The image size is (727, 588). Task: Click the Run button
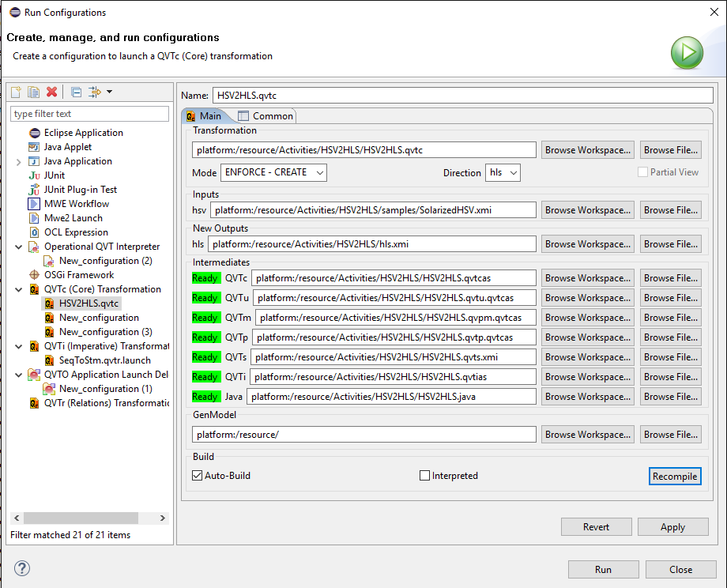(x=603, y=570)
